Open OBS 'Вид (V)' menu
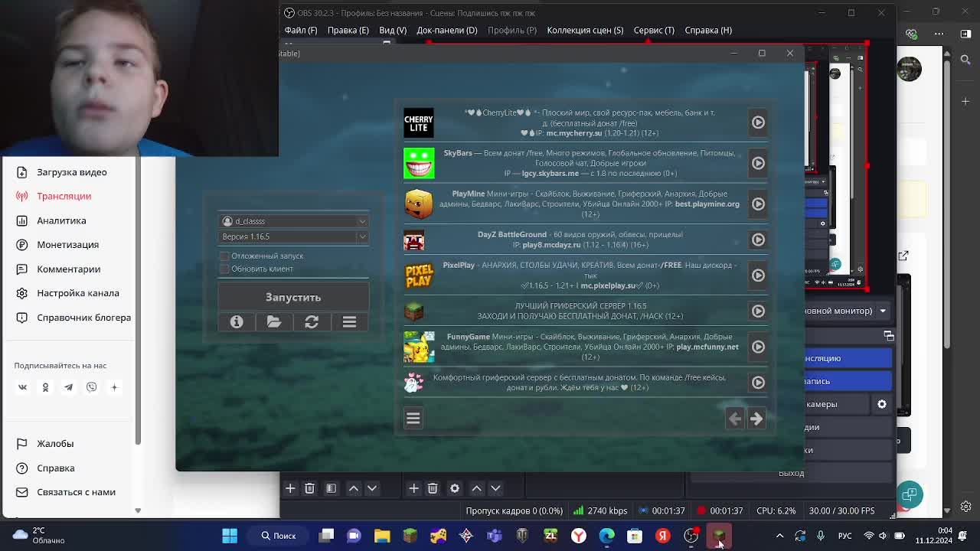Image resolution: width=980 pixels, height=551 pixels. (393, 31)
